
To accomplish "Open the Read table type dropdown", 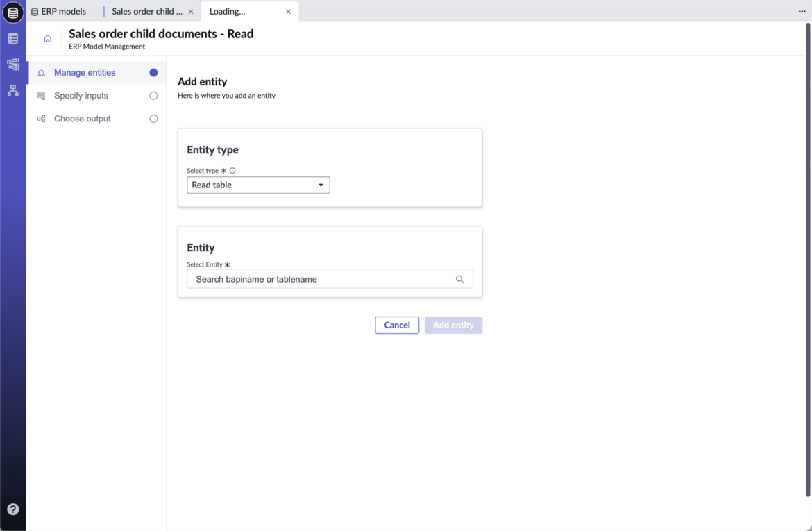I will [258, 185].
